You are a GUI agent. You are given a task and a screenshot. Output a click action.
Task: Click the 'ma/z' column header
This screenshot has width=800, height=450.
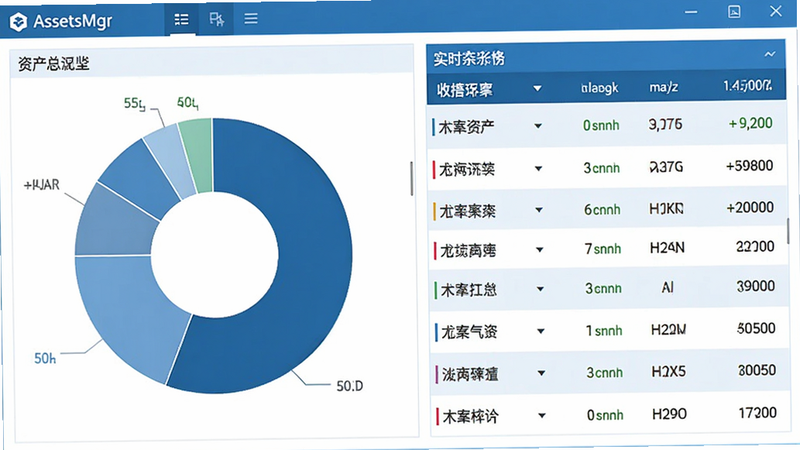[663, 87]
